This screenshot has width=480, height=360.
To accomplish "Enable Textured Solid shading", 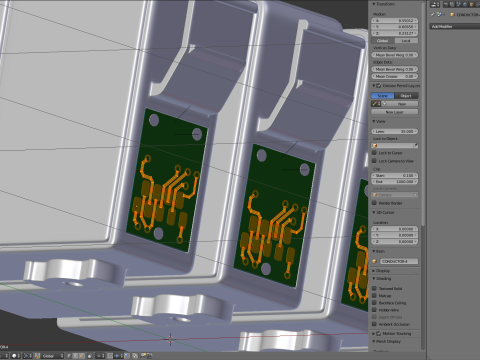I will tap(374, 288).
